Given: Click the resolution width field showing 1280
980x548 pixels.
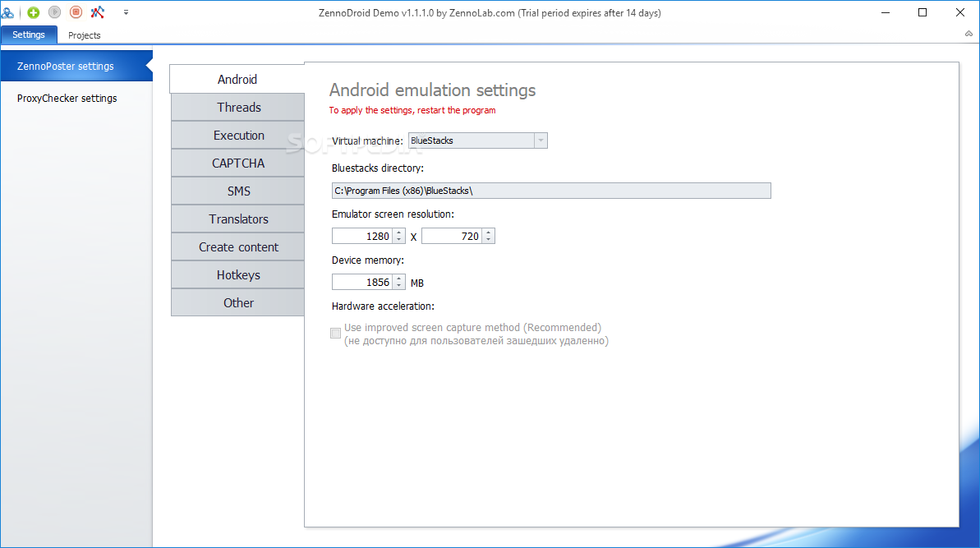Looking at the screenshot, I should click(362, 236).
